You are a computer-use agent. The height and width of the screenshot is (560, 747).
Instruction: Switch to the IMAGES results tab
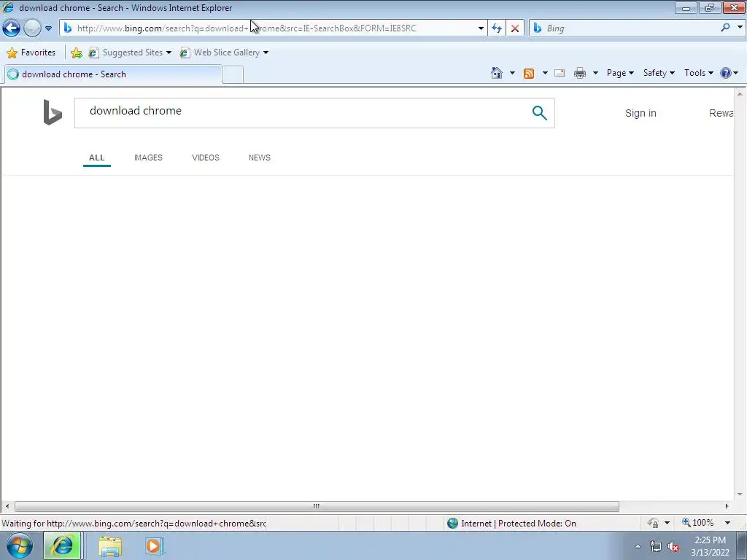(x=148, y=157)
